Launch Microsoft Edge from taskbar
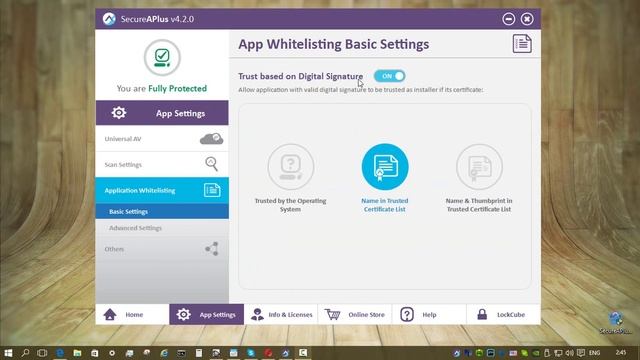This screenshot has height=360, width=640. [60, 353]
